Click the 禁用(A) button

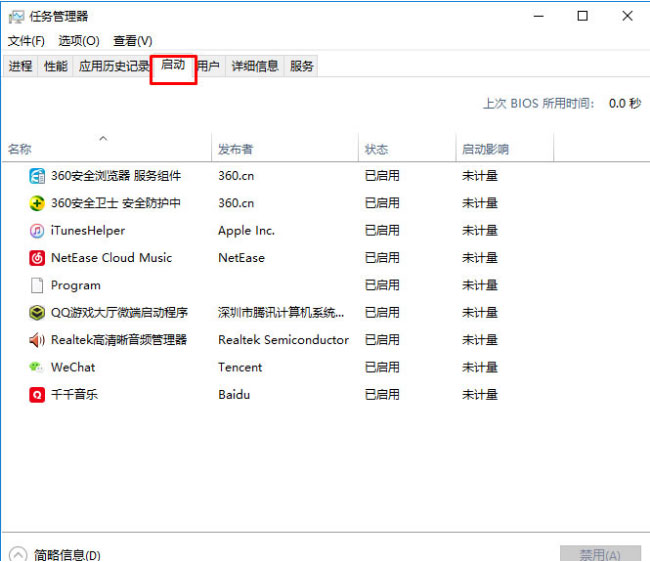tap(600, 554)
